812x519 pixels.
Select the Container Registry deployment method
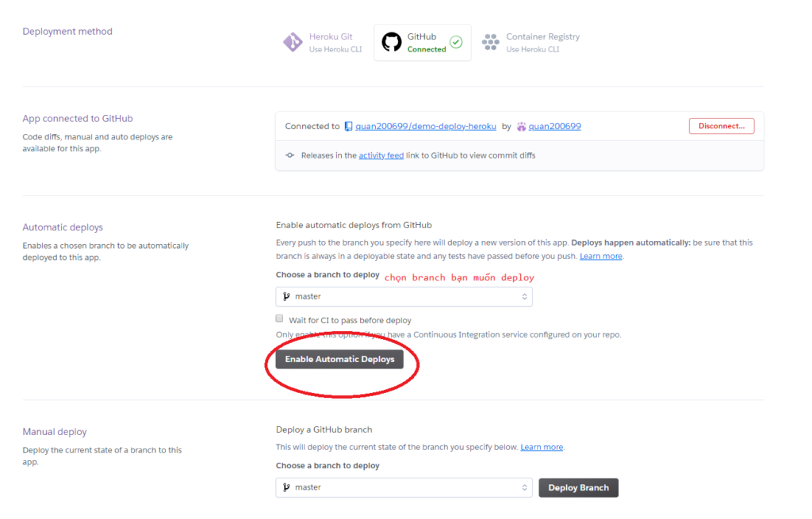click(542, 42)
